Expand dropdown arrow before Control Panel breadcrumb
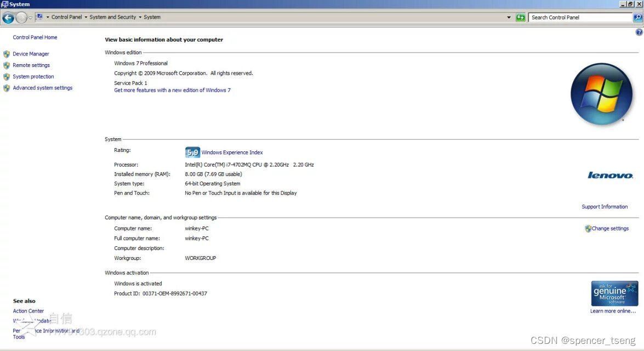Viewport: 644px width, 351px height. pos(48,17)
